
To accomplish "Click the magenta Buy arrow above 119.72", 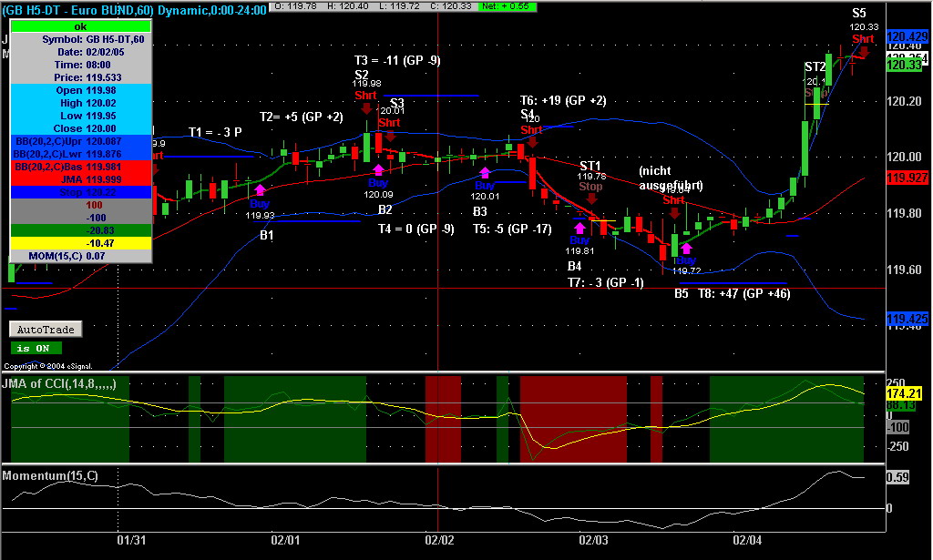I will (x=686, y=249).
